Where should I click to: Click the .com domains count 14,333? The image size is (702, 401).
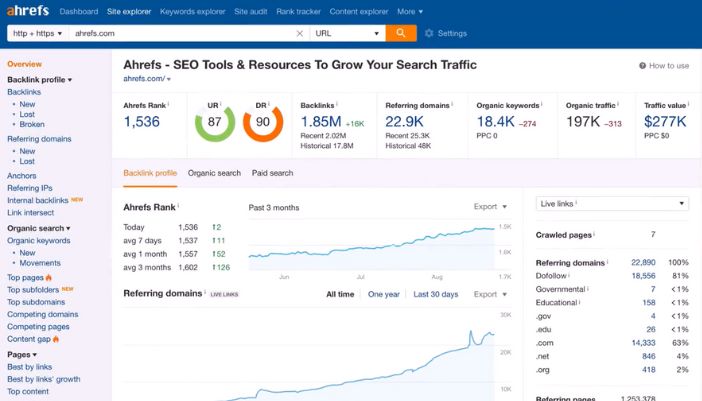point(643,343)
